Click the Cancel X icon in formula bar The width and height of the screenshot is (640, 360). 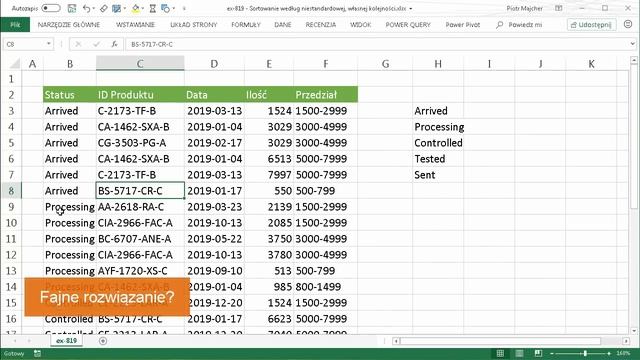(x=78, y=44)
